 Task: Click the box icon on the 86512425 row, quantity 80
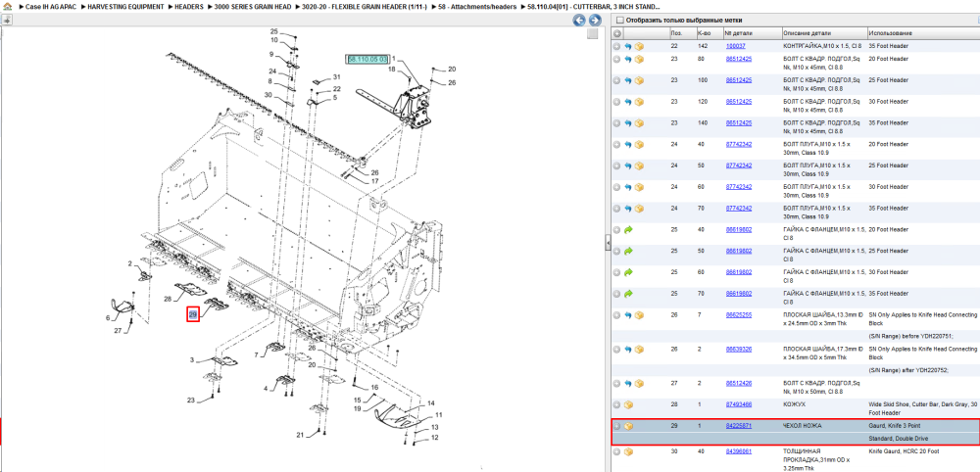pos(639,60)
